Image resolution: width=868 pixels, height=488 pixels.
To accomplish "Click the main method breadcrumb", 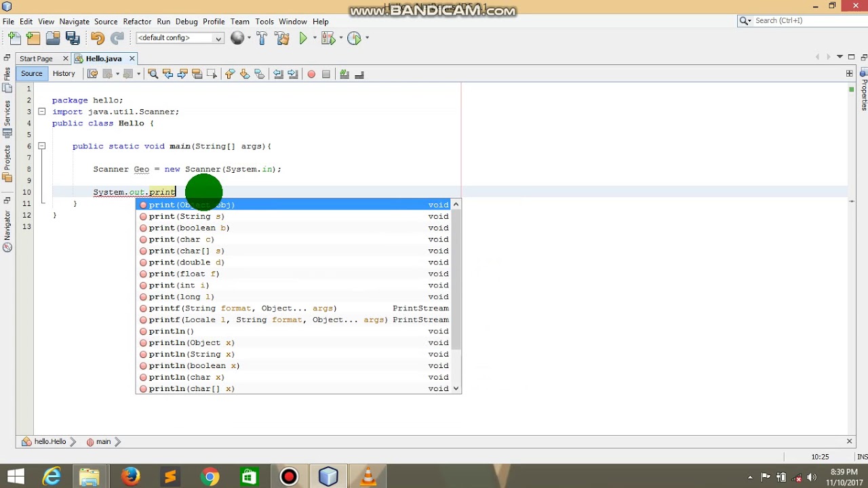I will (103, 442).
